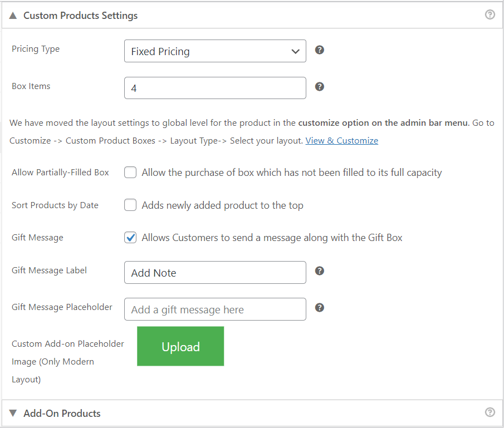This screenshot has height=428, width=504.
Task: Click the collapse arrow before Custom Products Settings
Action: tap(12, 16)
